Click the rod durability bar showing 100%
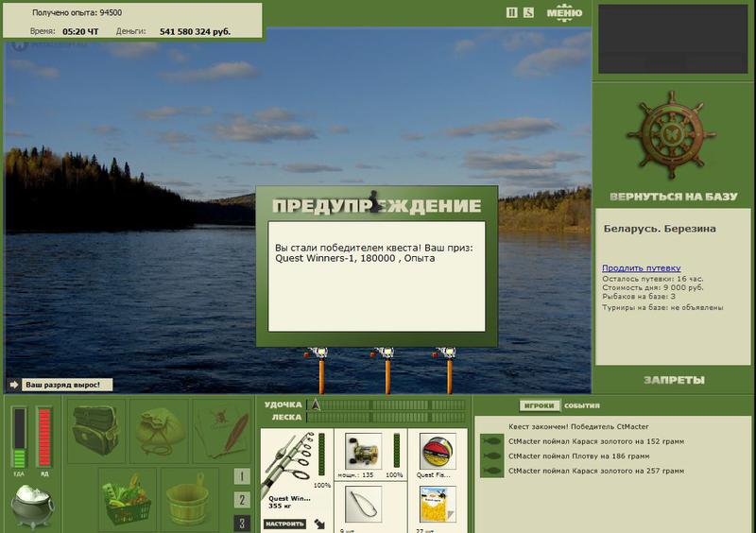The height and width of the screenshot is (533, 756). click(321, 454)
